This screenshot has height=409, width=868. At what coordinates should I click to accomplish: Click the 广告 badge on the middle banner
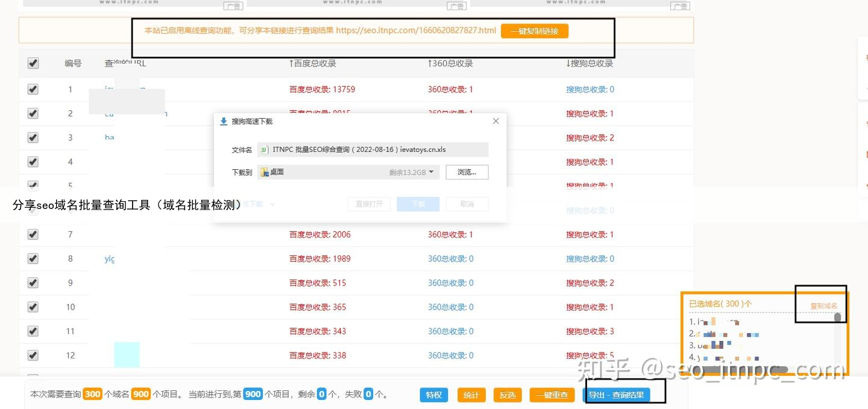456,6
